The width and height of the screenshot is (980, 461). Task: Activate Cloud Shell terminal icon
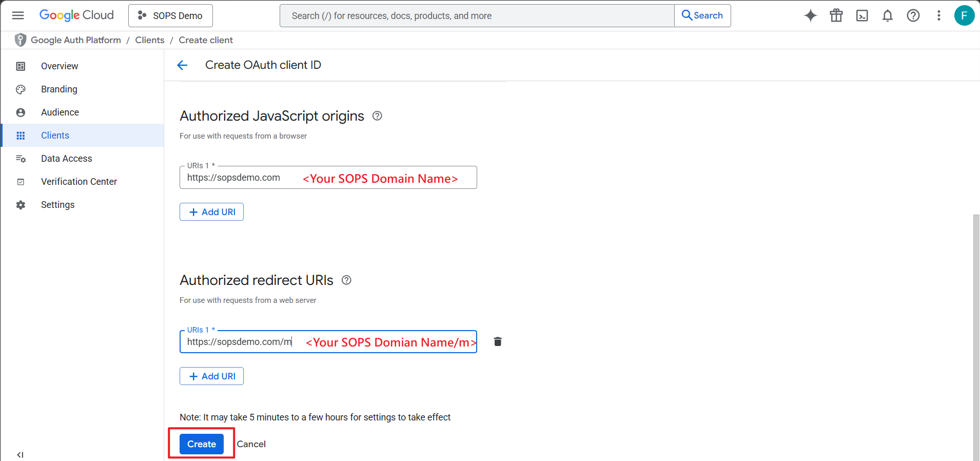(862, 15)
